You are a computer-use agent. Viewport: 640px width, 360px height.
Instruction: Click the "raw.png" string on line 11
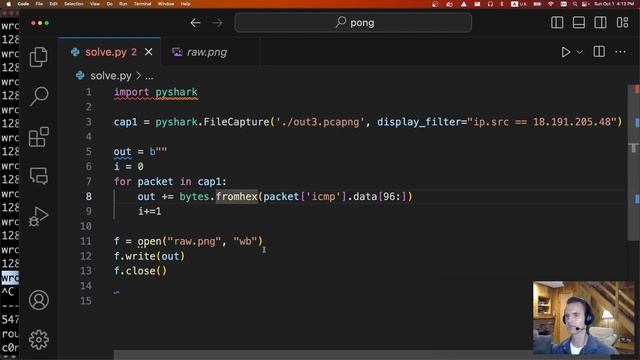194,241
